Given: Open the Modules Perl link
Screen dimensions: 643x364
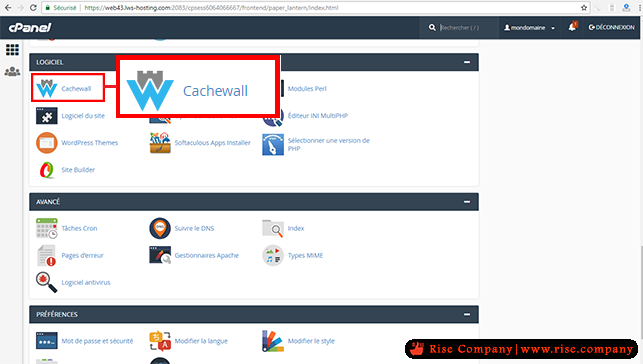Looking at the screenshot, I should (x=307, y=89).
